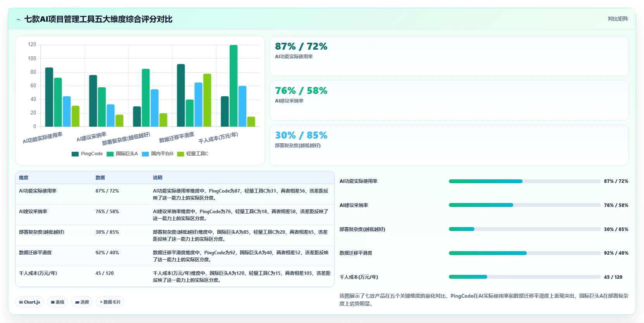Click the tallest 国际巨头A bar in 千人成本

pyautogui.click(x=234, y=86)
